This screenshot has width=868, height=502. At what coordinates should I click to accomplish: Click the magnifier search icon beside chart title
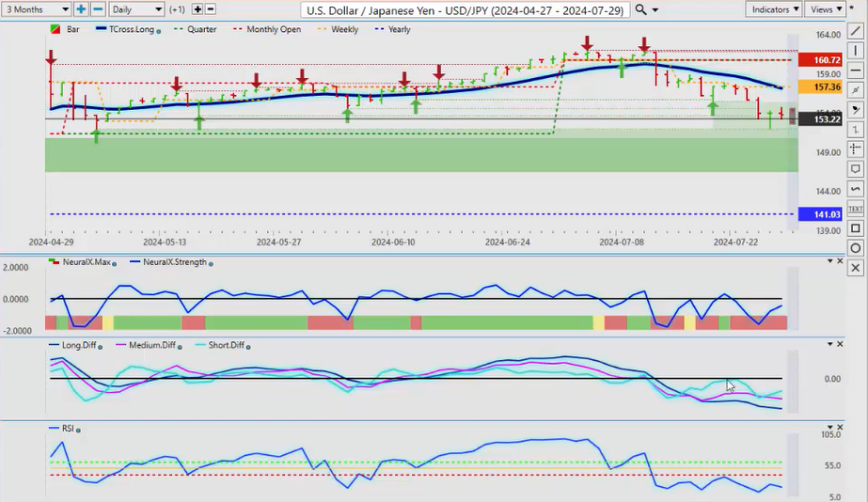641,9
